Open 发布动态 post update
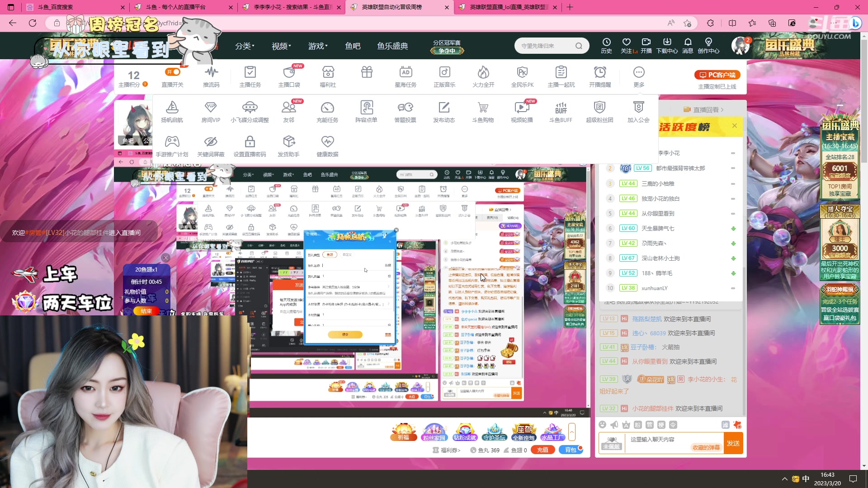This screenshot has height=488, width=868. tap(444, 112)
